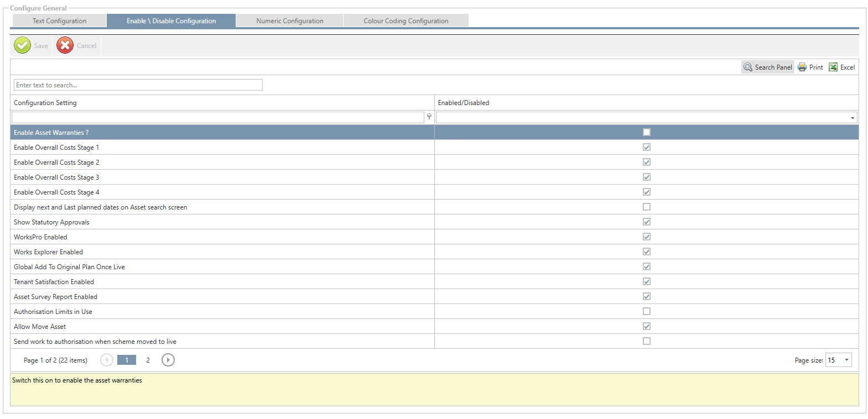868x419 pixels.
Task: Export grid using the Excel icon
Action: pos(833,67)
